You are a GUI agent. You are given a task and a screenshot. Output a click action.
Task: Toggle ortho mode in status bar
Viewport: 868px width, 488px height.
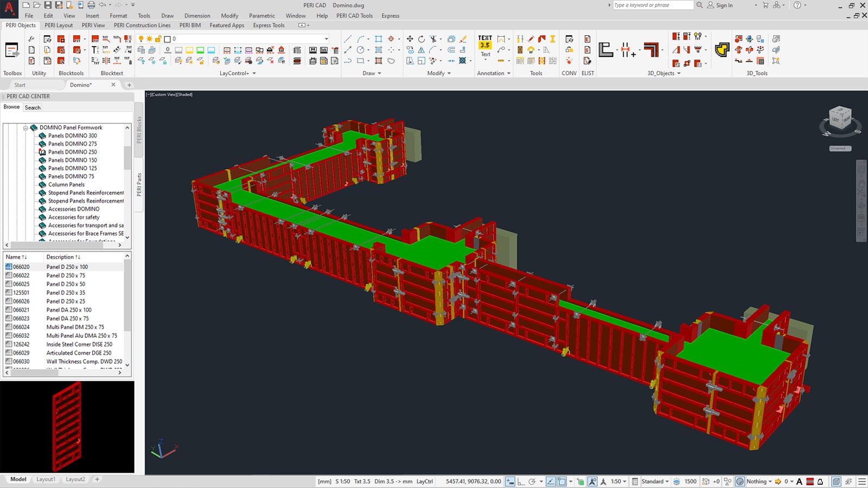pyautogui.click(x=521, y=481)
